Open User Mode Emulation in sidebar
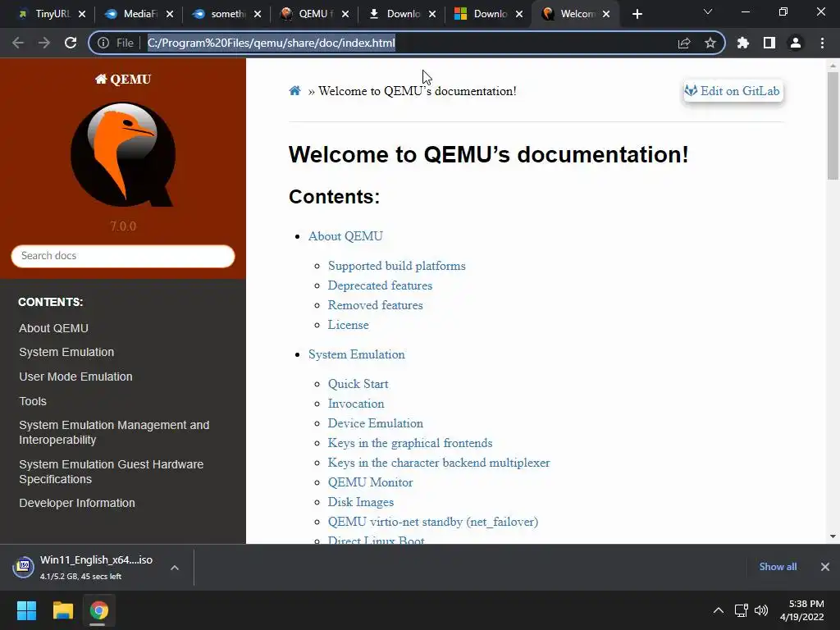 pyautogui.click(x=75, y=377)
